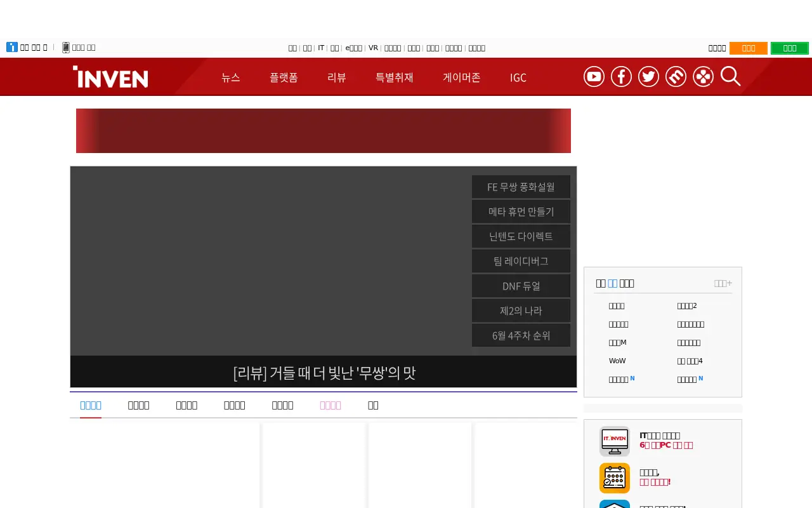812x508 pixels.
Task: Click the striped diamond icon beside Twitter
Action: (676, 77)
